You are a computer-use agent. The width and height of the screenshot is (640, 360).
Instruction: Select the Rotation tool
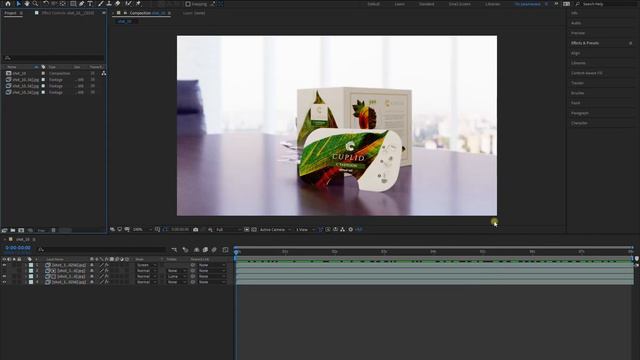[x=46, y=4]
